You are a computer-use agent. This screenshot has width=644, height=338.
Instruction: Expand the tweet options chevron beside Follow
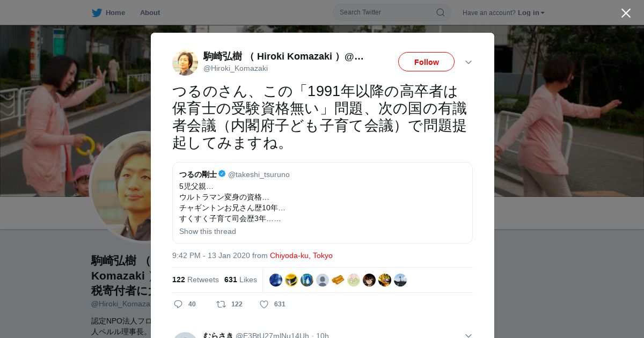pos(469,62)
